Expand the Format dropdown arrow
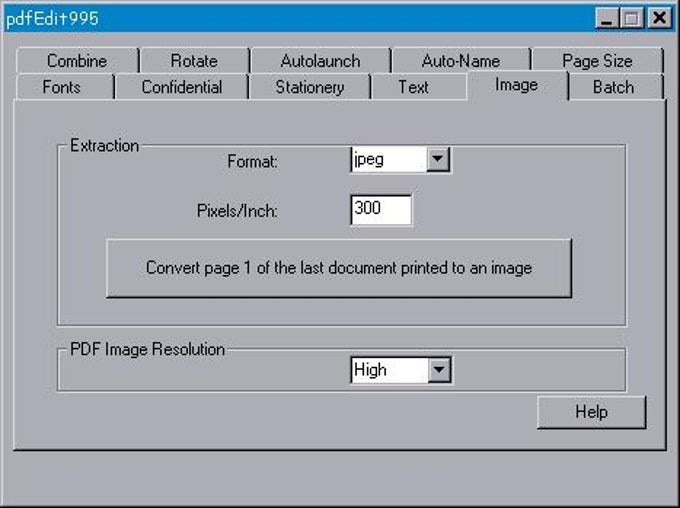Image resolution: width=680 pixels, height=508 pixels. click(438, 159)
